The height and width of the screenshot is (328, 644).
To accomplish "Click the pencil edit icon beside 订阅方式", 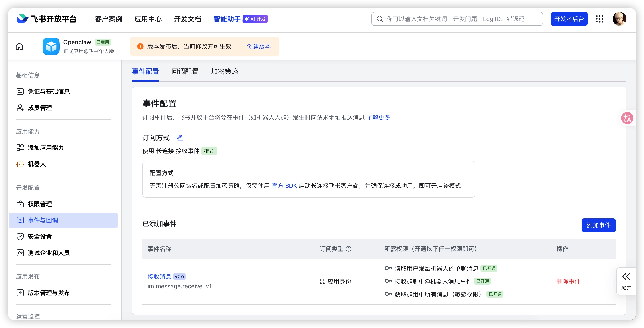I will pos(180,137).
